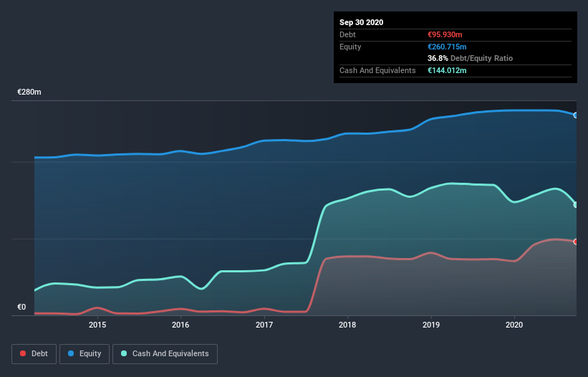The image size is (588, 377).
Task: Select the Equity data point marker at Sep 2020
Action: pyautogui.click(x=576, y=115)
